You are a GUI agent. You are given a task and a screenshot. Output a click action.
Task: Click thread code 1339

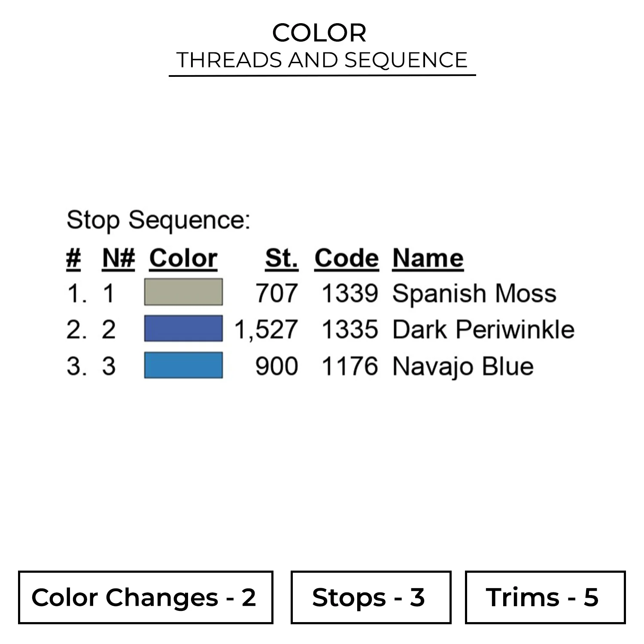[x=350, y=294]
